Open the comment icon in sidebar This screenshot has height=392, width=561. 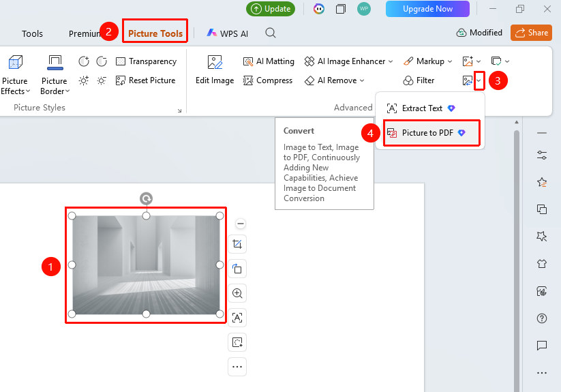pos(542,346)
